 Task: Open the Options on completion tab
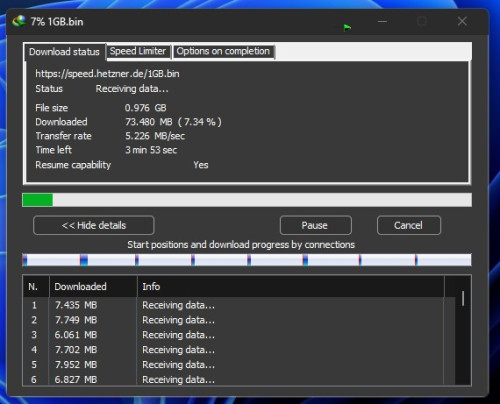click(x=223, y=51)
